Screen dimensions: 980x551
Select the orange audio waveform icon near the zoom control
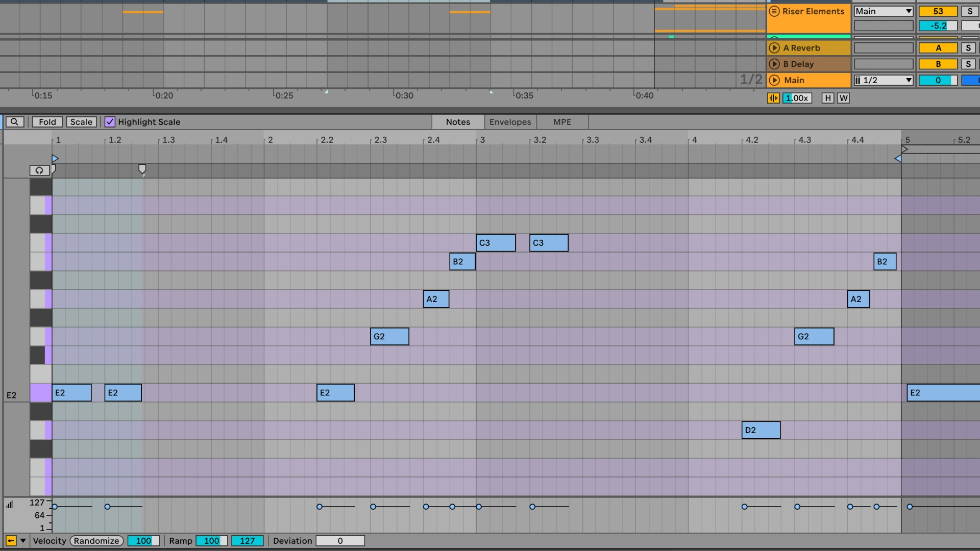[x=773, y=98]
